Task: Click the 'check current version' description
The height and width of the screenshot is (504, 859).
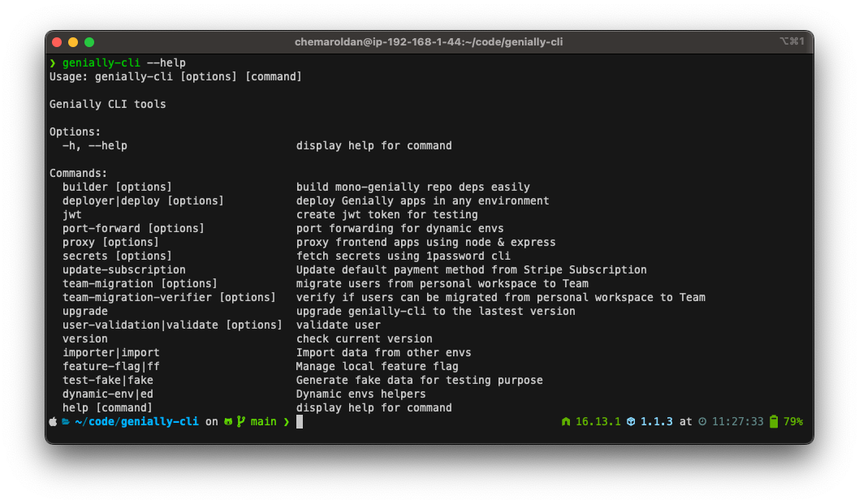Action: [365, 339]
